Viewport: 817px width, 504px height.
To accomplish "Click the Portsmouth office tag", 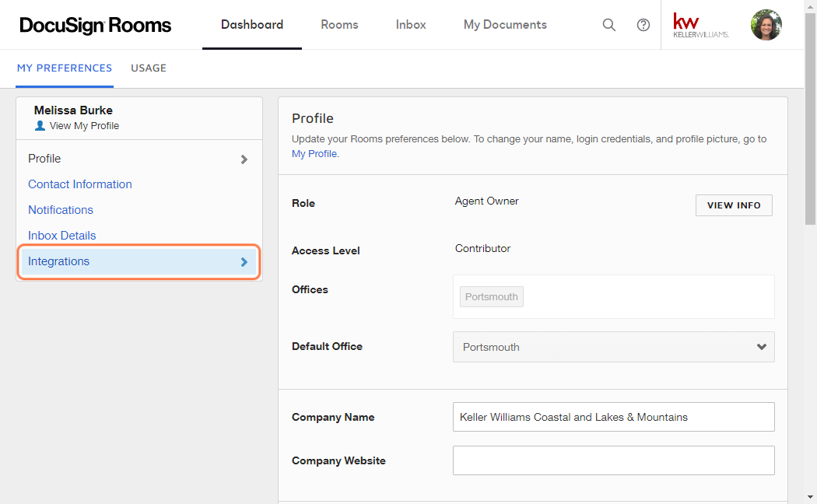I will tap(491, 297).
